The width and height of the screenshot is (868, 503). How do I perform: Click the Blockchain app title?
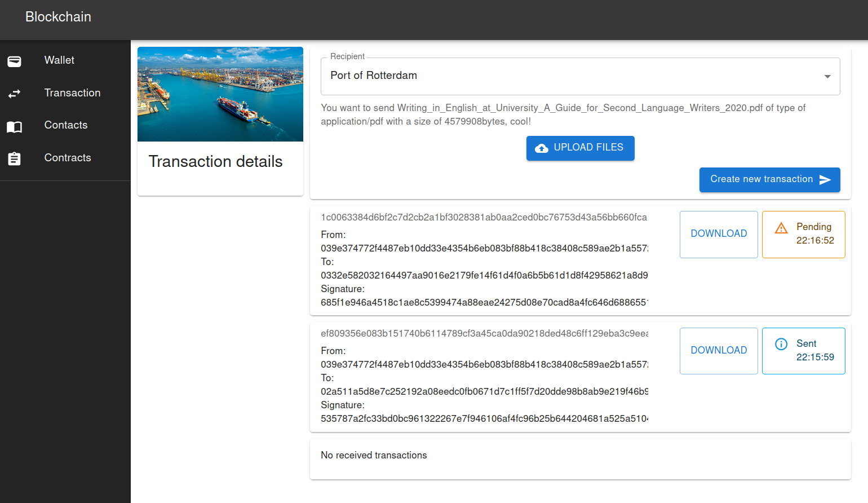[x=58, y=17]
